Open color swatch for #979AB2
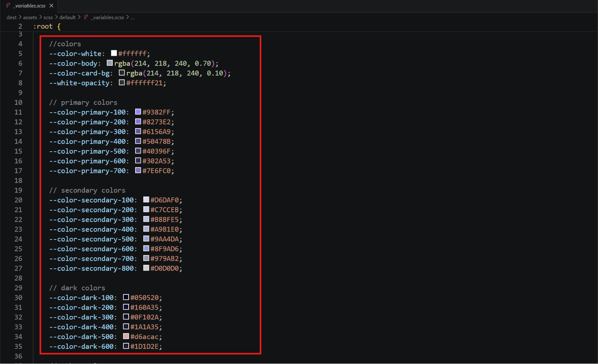The image size is (598, 364). [x=146, y=258]
